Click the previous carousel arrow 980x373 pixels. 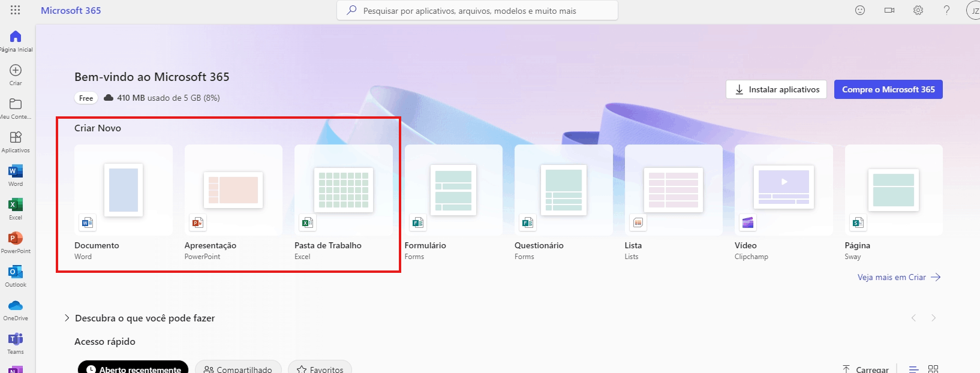pyautogui.click(x=913, y=318)
